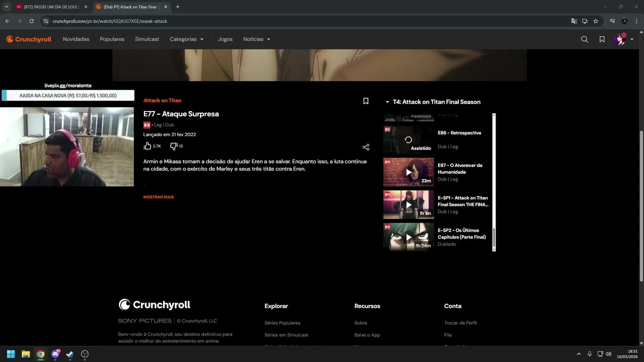Open the Crunchyroll search icon
This screenshot has height=362, width=644.
coord(584,39)
